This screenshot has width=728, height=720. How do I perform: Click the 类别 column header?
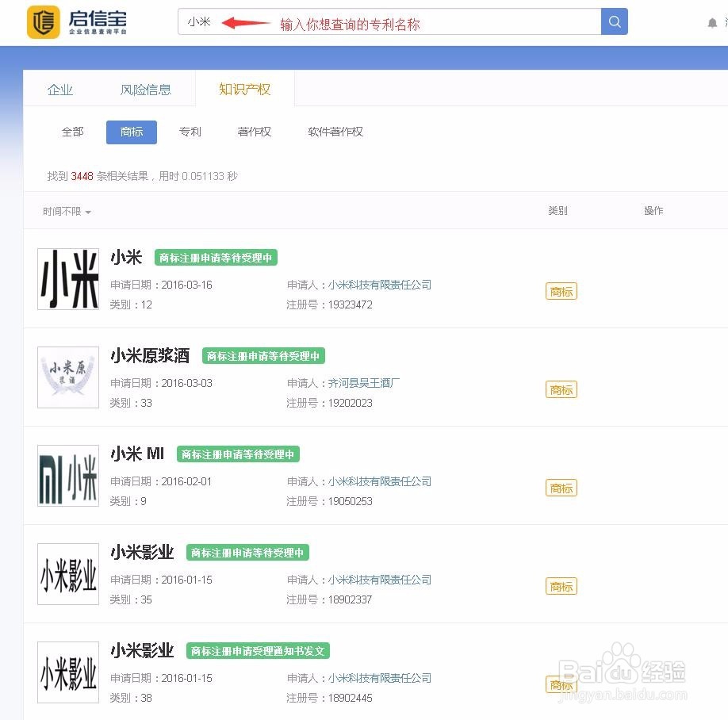[557, 211]
